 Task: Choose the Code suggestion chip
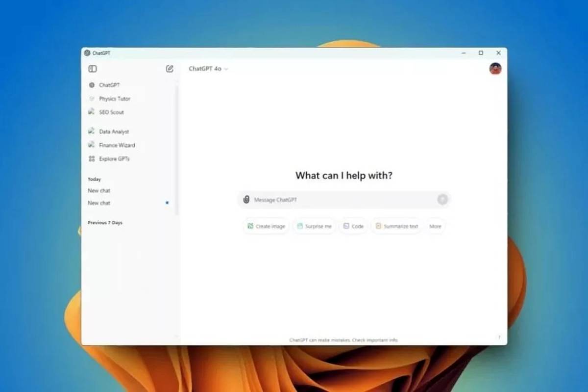click(x=353, y=226)
